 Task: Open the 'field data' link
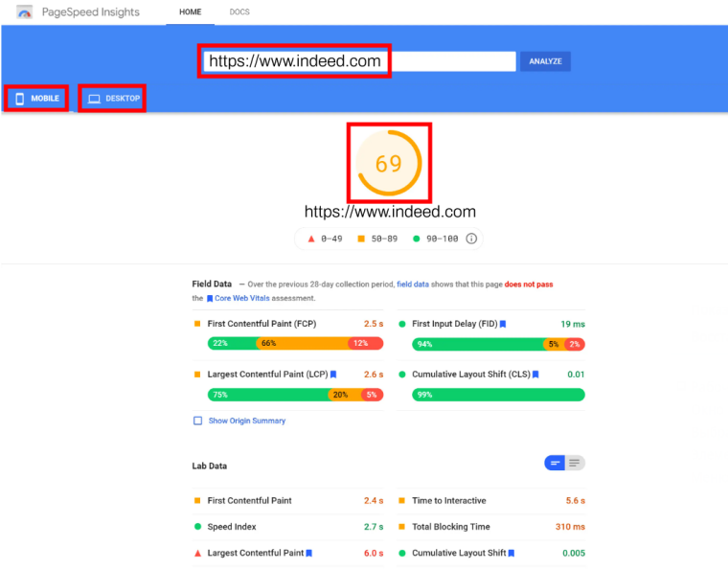413,284
